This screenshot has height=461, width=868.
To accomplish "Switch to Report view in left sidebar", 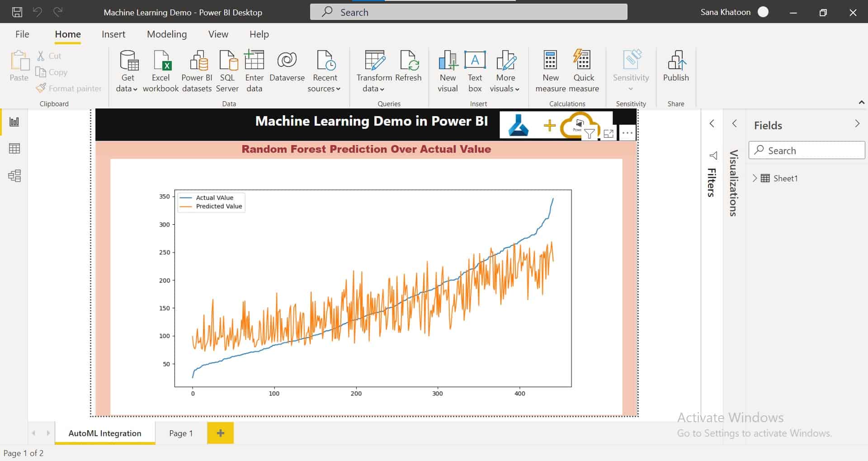I will 14,122.
